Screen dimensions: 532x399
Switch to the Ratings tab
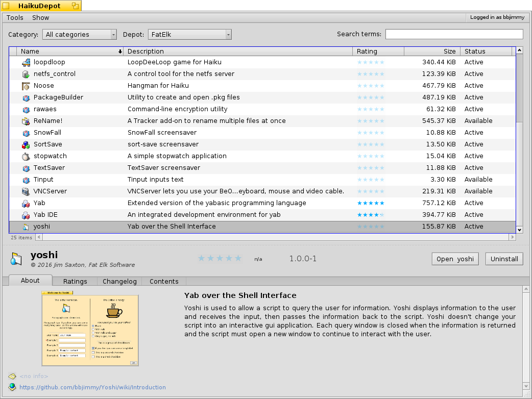(75, 282)
